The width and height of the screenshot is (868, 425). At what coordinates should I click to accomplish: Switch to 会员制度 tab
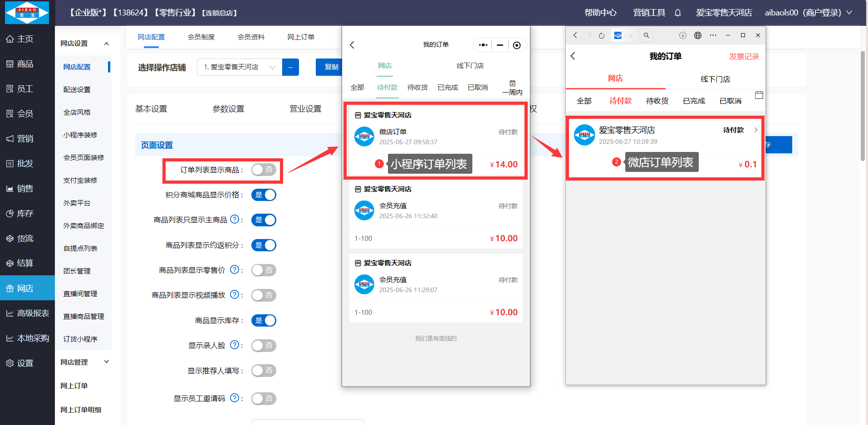pos(201,37)
